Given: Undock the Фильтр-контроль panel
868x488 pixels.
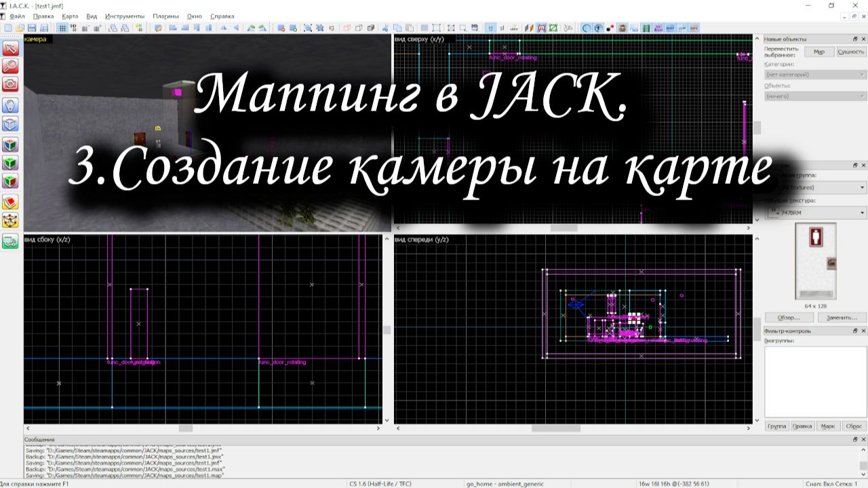Looking at the screenshot, I should coord(856,331).
